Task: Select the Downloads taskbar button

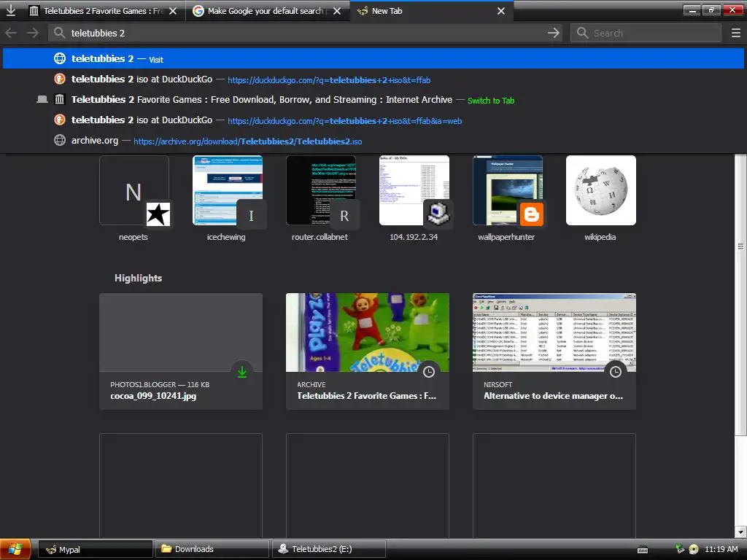Action: [x=212, y=549]
